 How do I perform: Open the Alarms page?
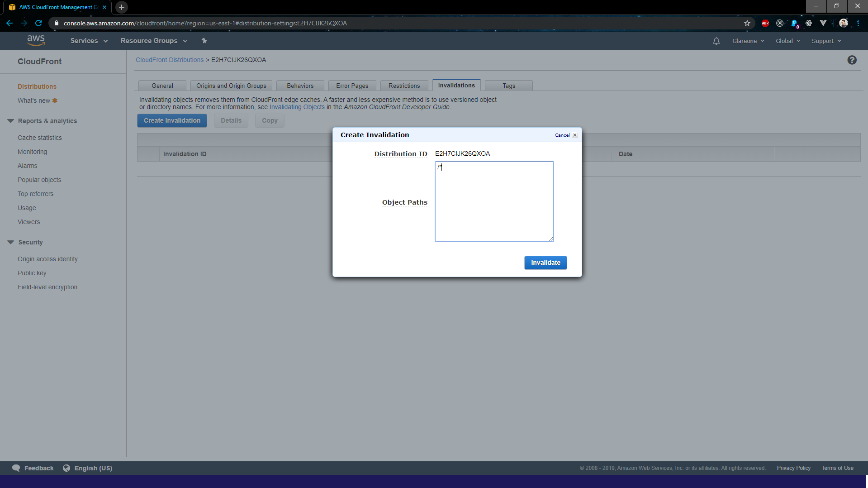click(28, 166)
